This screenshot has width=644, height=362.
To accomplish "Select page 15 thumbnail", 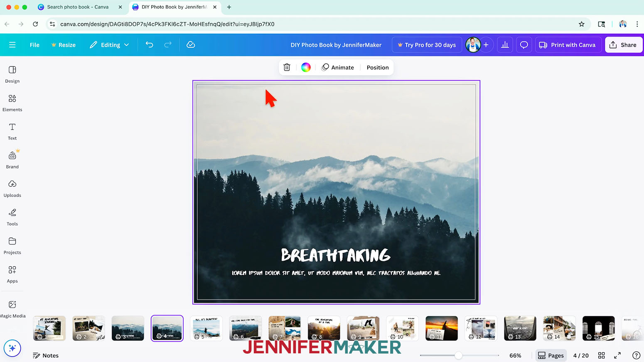I will (x=599, y=328).
